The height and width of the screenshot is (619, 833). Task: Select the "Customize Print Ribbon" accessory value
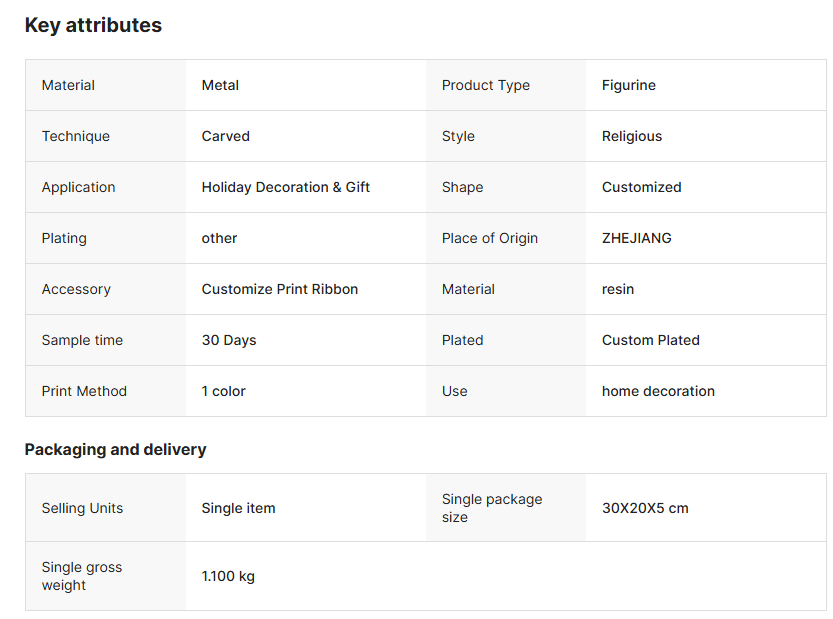coord(280,289)
